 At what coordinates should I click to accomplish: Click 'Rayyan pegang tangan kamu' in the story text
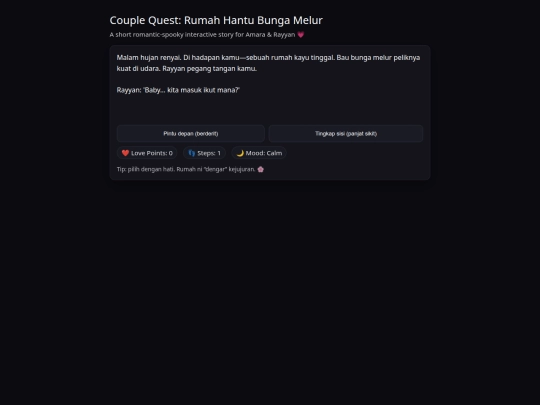coord(209,69)
